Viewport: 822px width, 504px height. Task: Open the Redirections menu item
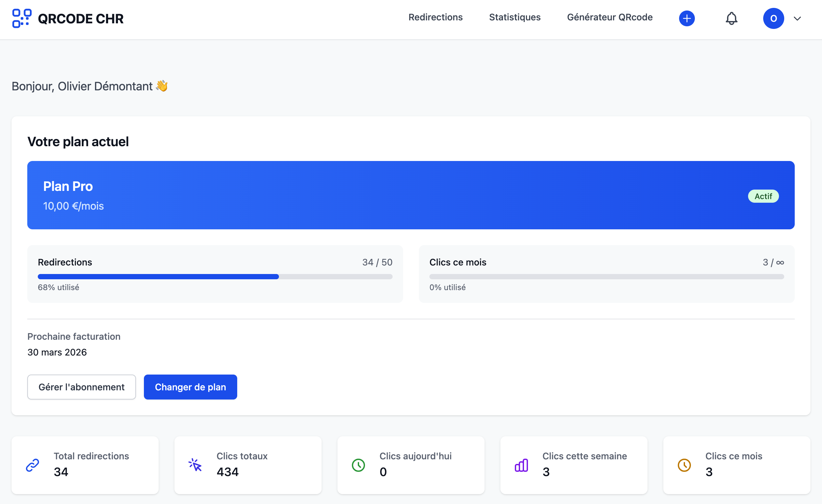point(435,17)
